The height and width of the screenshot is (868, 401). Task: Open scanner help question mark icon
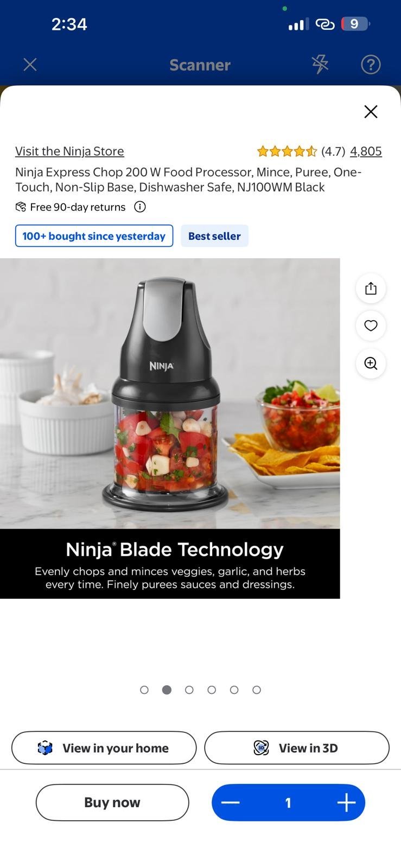click(371, 65)
